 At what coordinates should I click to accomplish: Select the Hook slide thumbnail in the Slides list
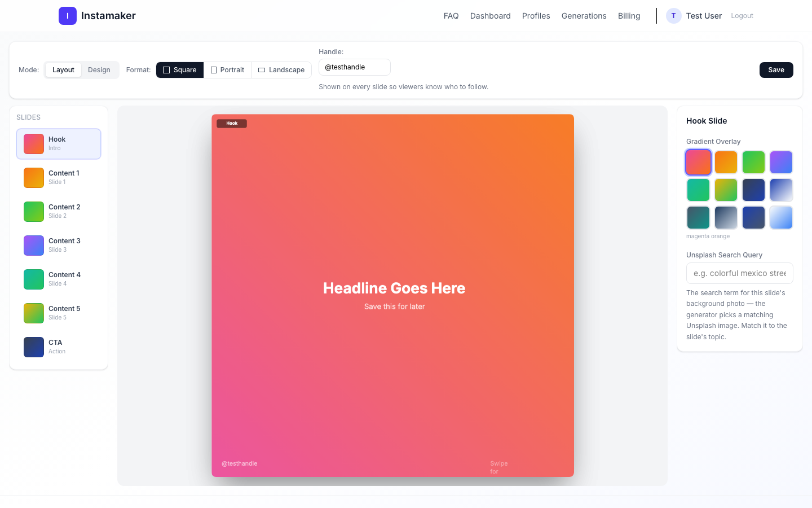coord(34,144)
